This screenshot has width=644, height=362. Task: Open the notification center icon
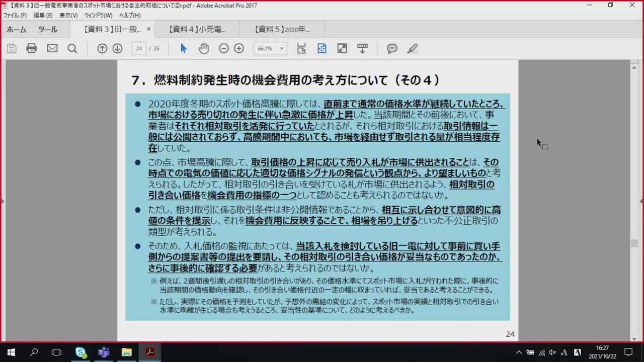(628, 352)
